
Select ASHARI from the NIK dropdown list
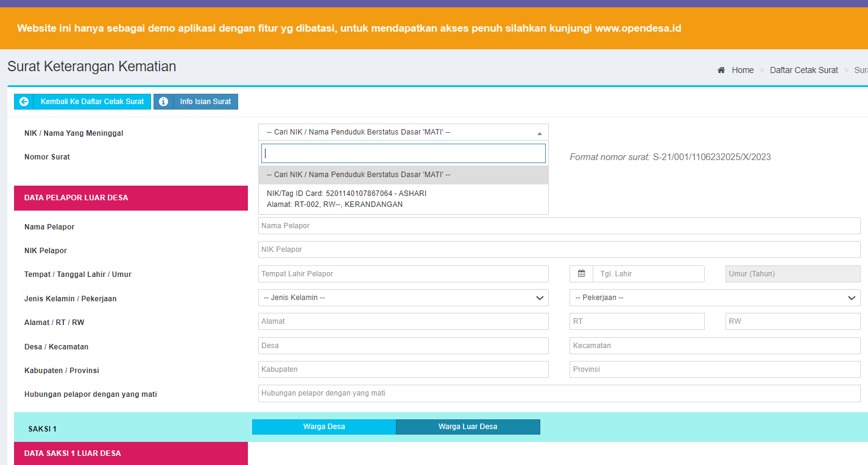point(403,198)
